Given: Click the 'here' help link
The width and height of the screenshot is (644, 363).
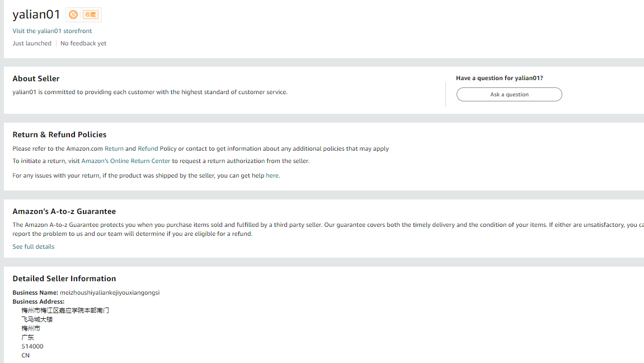Looking at the screenshot, I should pyautogui.click(x=272, y=175).
